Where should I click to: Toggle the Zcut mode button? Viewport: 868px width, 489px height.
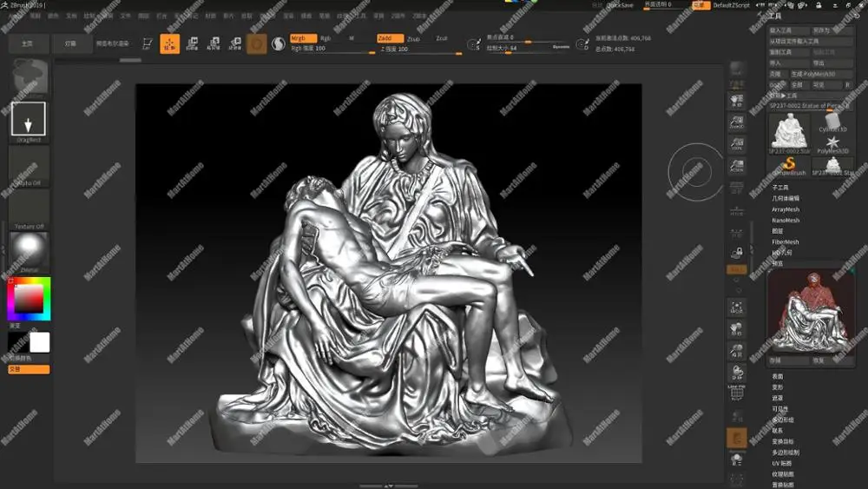442,38
